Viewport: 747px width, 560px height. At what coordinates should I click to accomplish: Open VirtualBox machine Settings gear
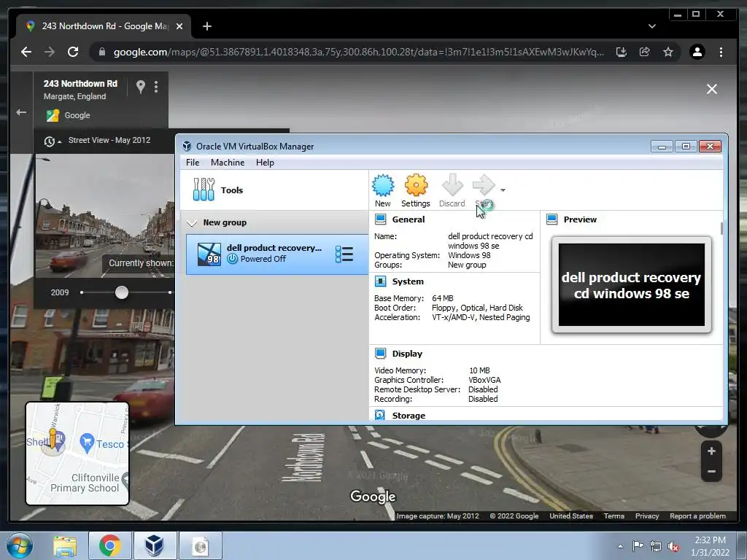[x=415, y=190]
